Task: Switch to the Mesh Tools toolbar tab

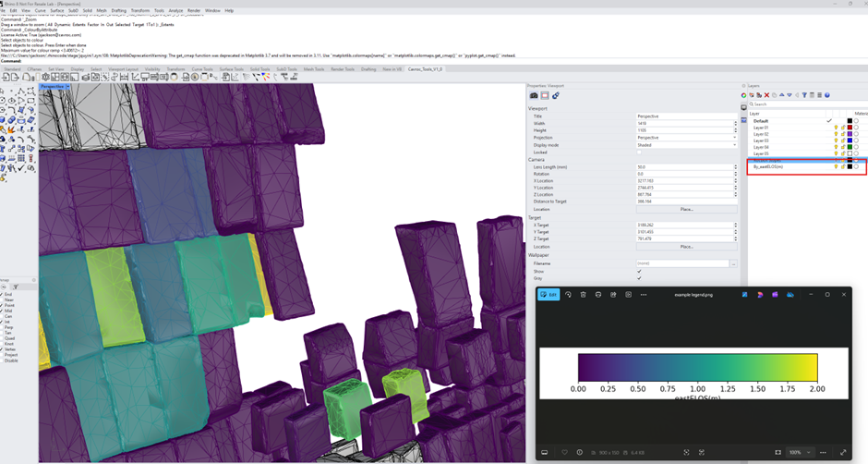Action: click(x=314, y=69)
